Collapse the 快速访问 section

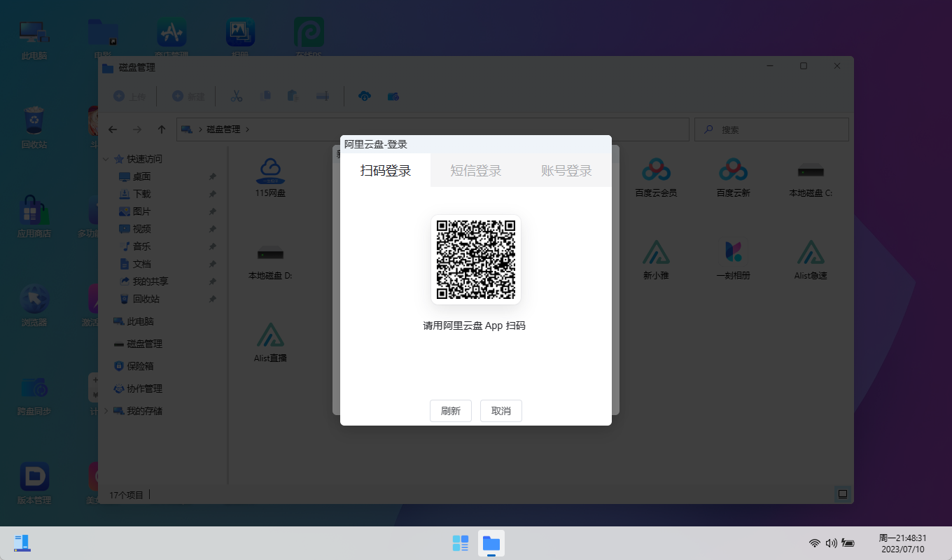[x=105, y=158]
